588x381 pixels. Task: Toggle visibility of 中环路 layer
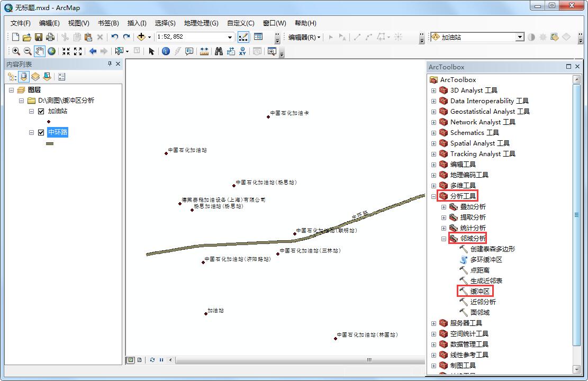[41, 132]
